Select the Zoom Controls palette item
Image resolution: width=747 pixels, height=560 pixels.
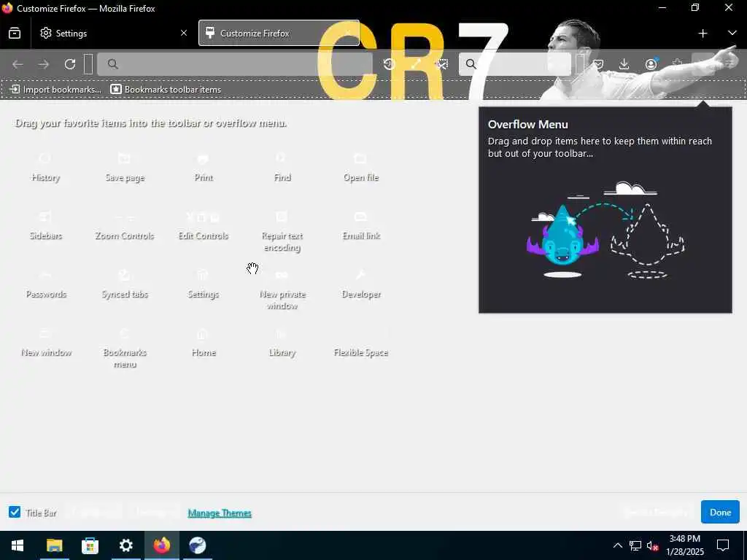click(x=125, y=227)
